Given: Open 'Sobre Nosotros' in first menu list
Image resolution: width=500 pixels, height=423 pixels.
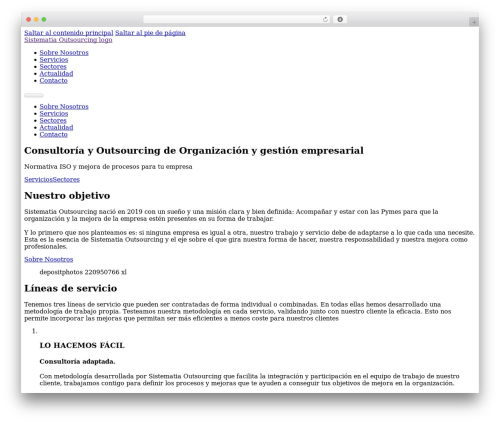Looking at the screenshot, I should 64,52.
